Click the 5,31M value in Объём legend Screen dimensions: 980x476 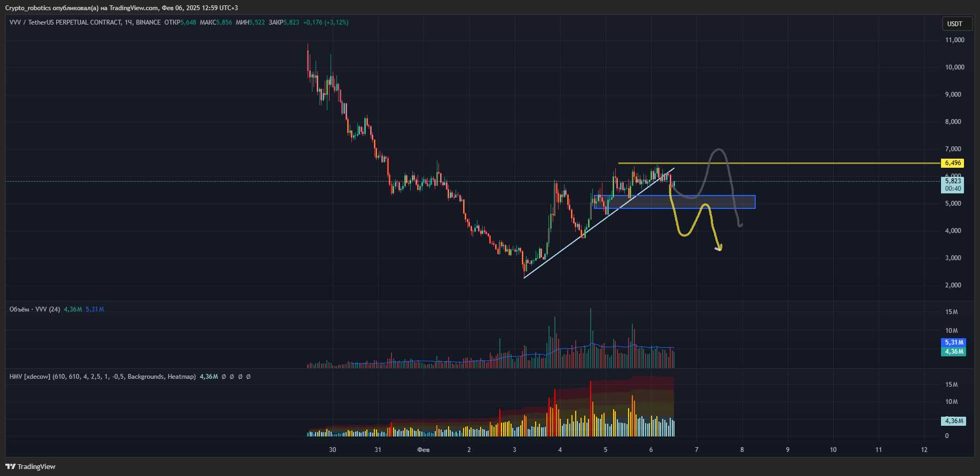coord(95,309)
